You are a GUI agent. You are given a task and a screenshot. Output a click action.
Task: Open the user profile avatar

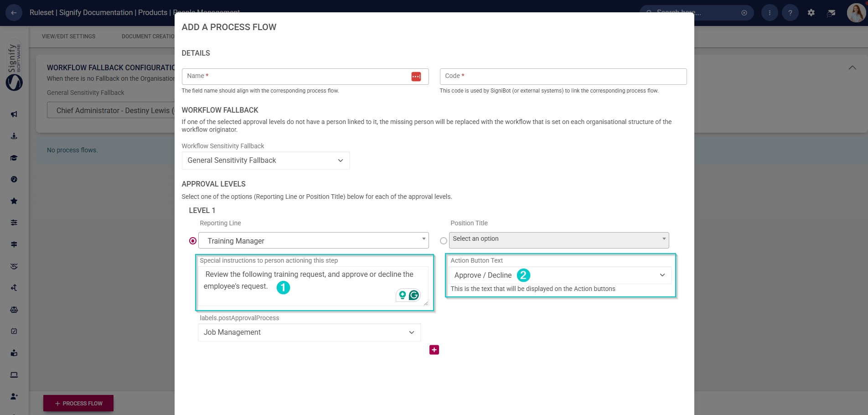[856, 13]
